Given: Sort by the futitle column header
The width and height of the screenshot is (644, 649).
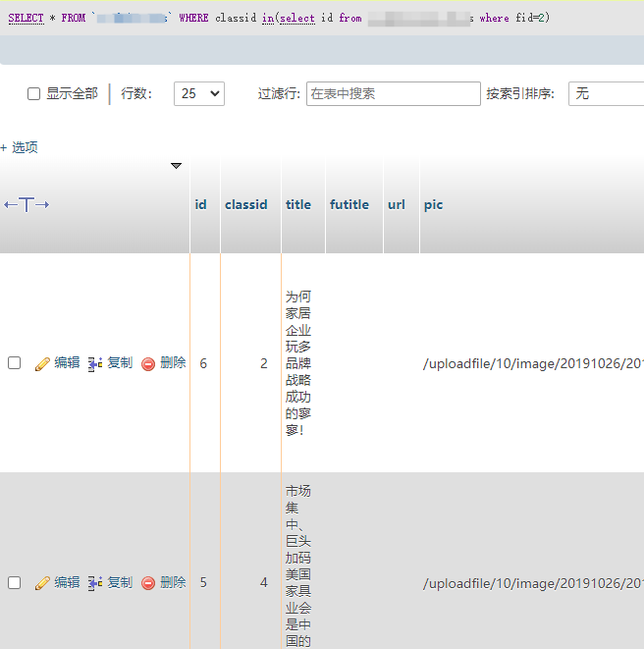Looking at the screenshot, I should 349,205.
